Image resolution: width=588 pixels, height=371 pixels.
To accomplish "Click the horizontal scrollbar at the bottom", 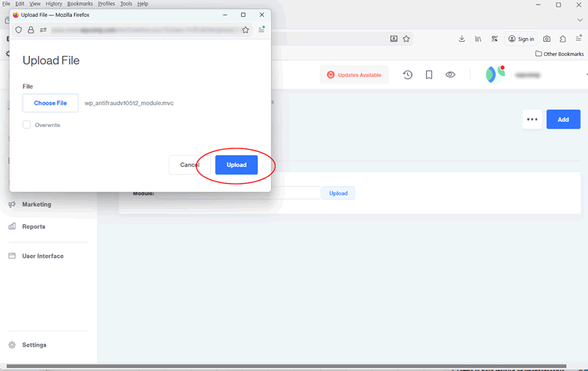I will point(286,366).
